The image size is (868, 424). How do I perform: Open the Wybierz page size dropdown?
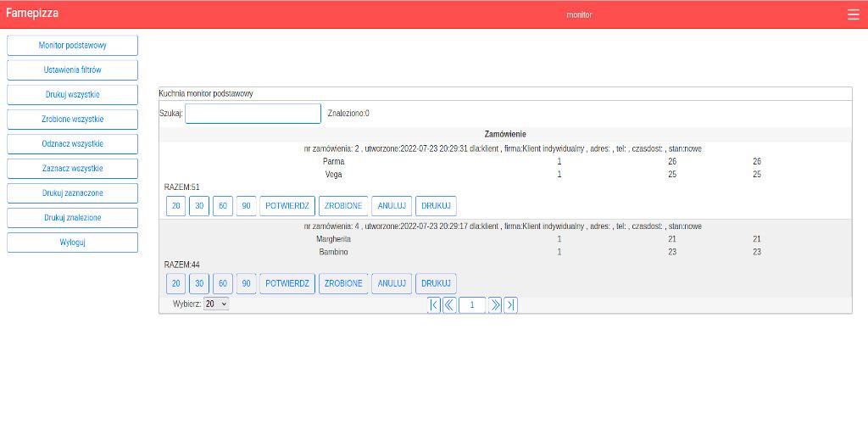(x=216, y=304)
